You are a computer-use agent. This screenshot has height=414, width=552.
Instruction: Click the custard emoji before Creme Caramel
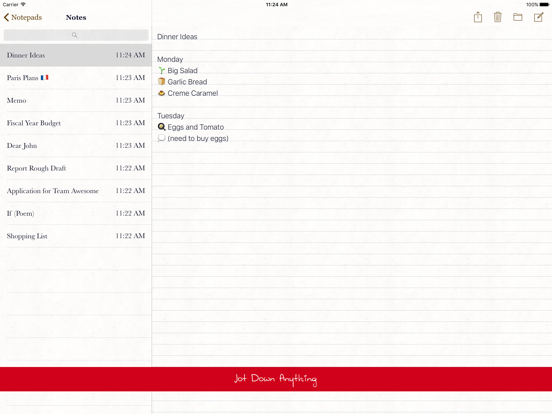[x=162, y=93]
